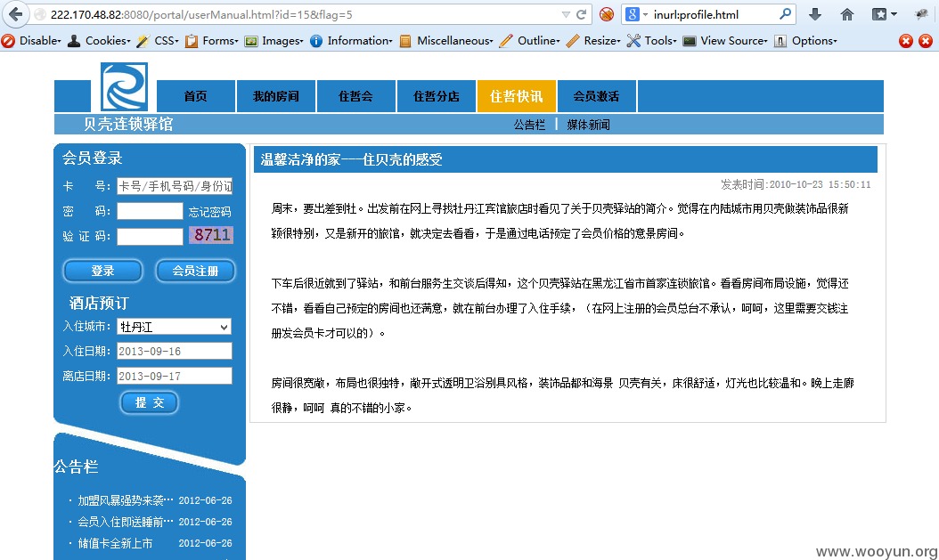The height and width of the screenshot is (560, 939).
Task: Open the downloads arrow icon
Action: (x=815, y=14)
